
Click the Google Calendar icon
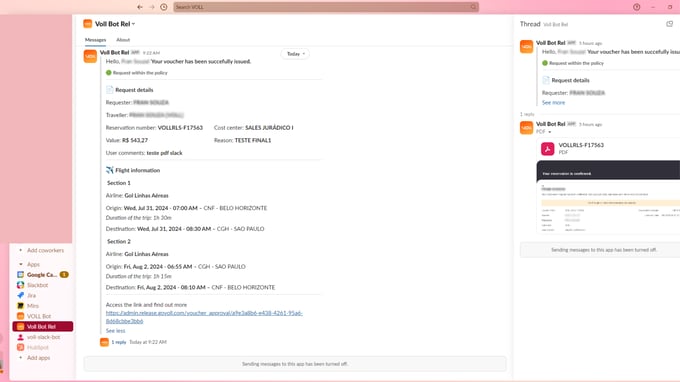tap(20, 275)
